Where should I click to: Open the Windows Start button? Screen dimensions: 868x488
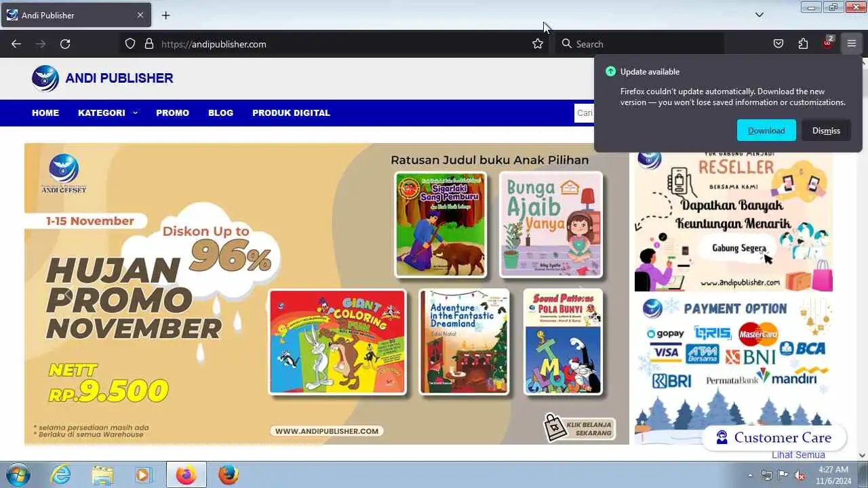point(18,474)
